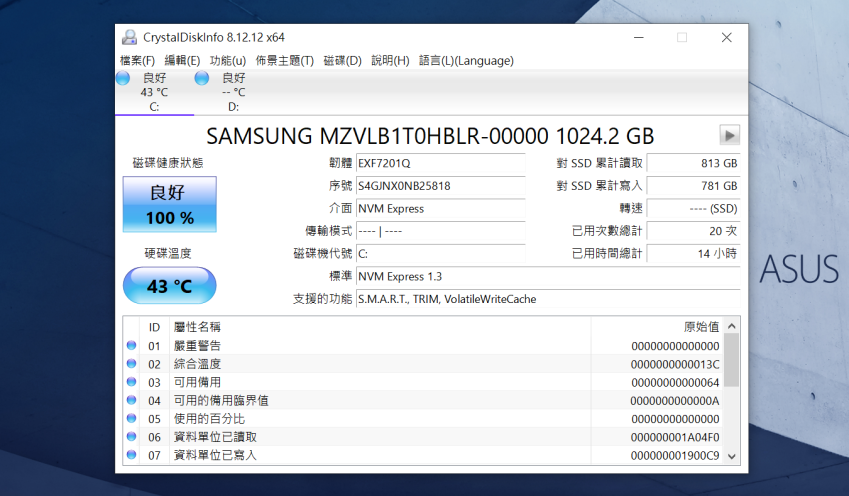
Task: Open the 檔案(F) menu
Action: (137, 61)
